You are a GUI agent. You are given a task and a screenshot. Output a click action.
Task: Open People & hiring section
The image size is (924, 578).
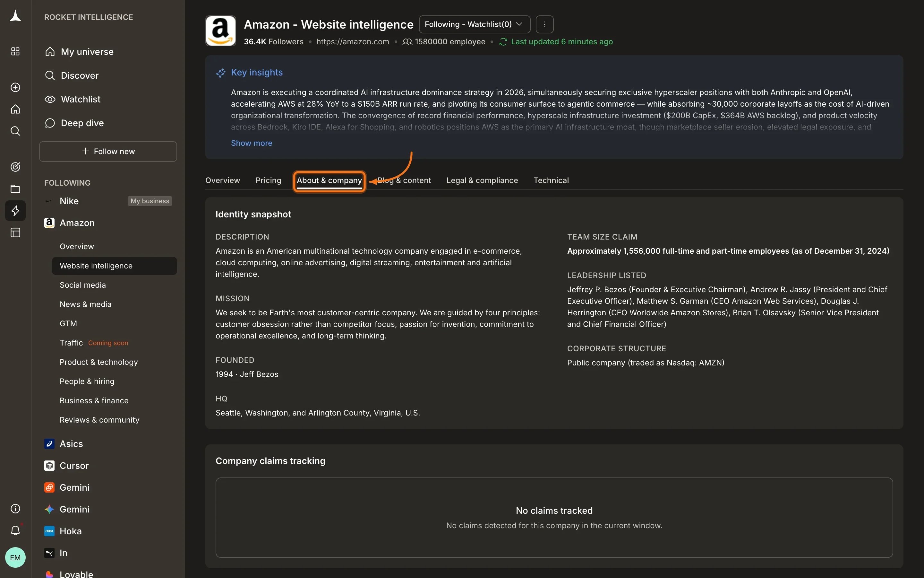(87, 381)
